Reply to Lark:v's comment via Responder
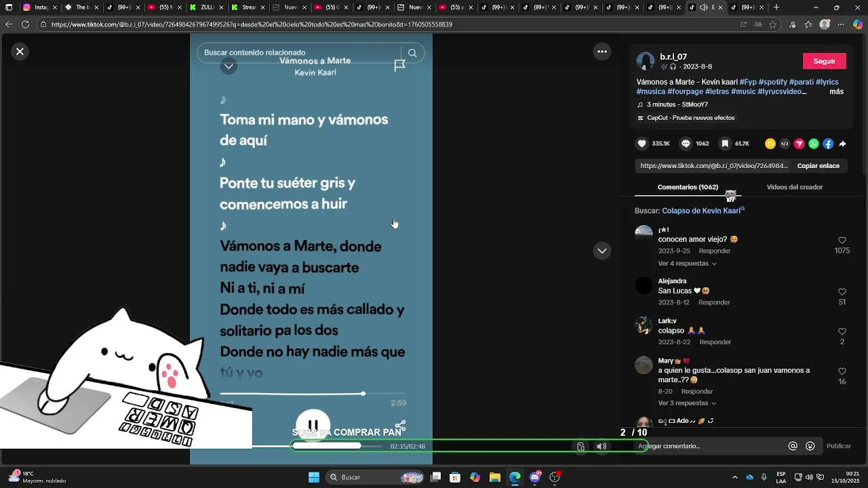Screen dimensions: 868x488 pos(715,342)
